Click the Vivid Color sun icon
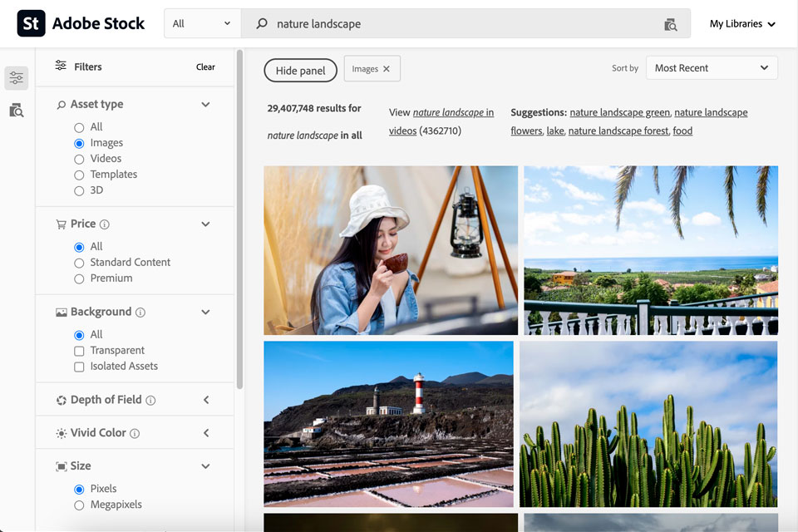Viewport: 798px width, 532px height. (x=61, y=433)
